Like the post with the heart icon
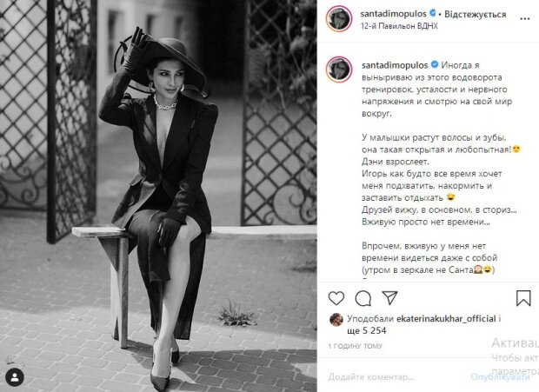Screen dimensions: 539x392 point(336,298)
